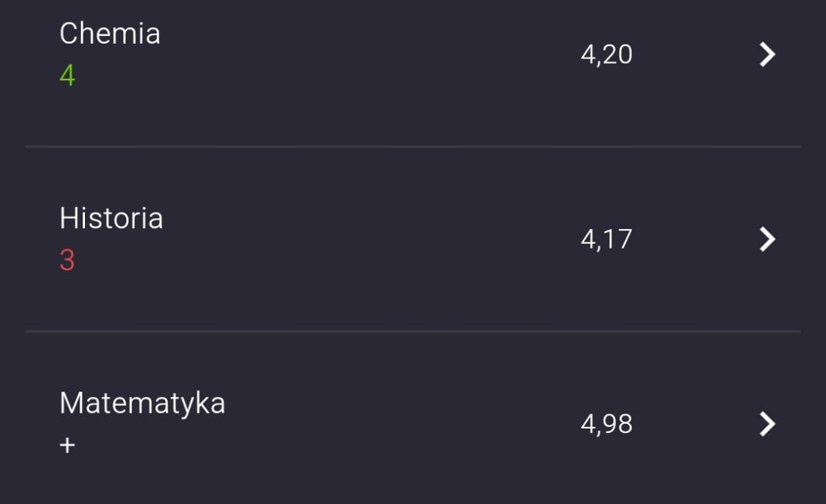Select the Chemia average 4,20
The height and width of the screenshot is (504, 826).
pyautogui.click(x=606, y=55)
